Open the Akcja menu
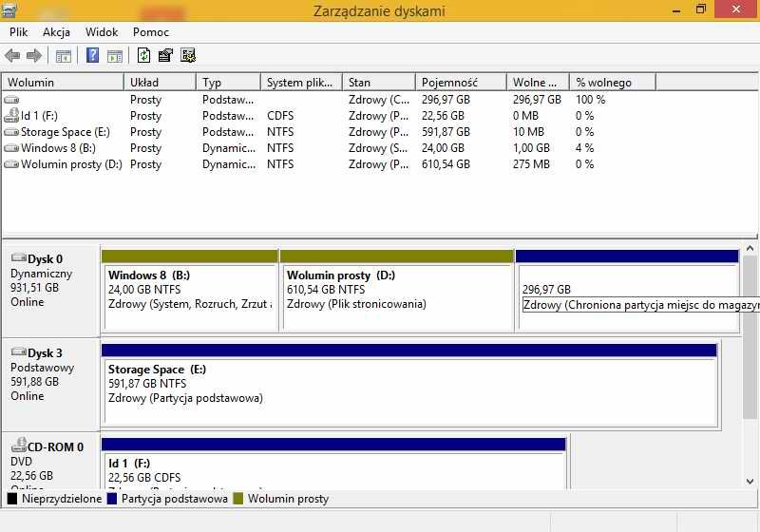Image resolution: width=760 pixels, height=532 pixels. tap(56, 32)
